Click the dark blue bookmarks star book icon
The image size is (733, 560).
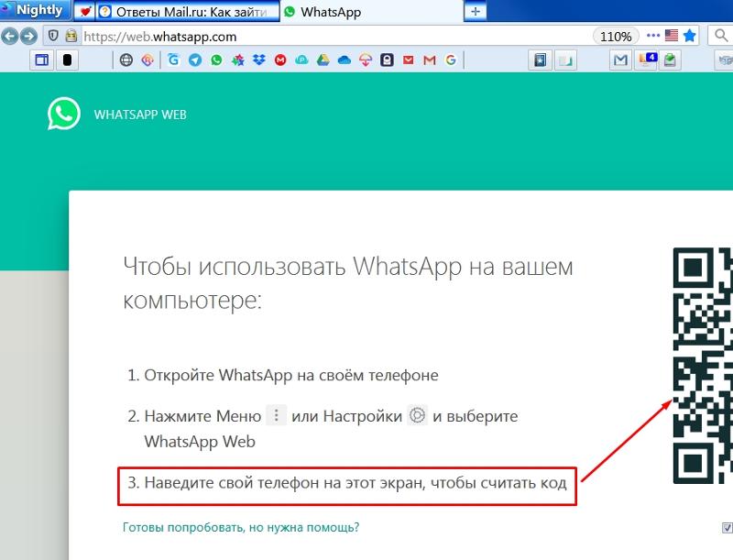tap(541, 60)
